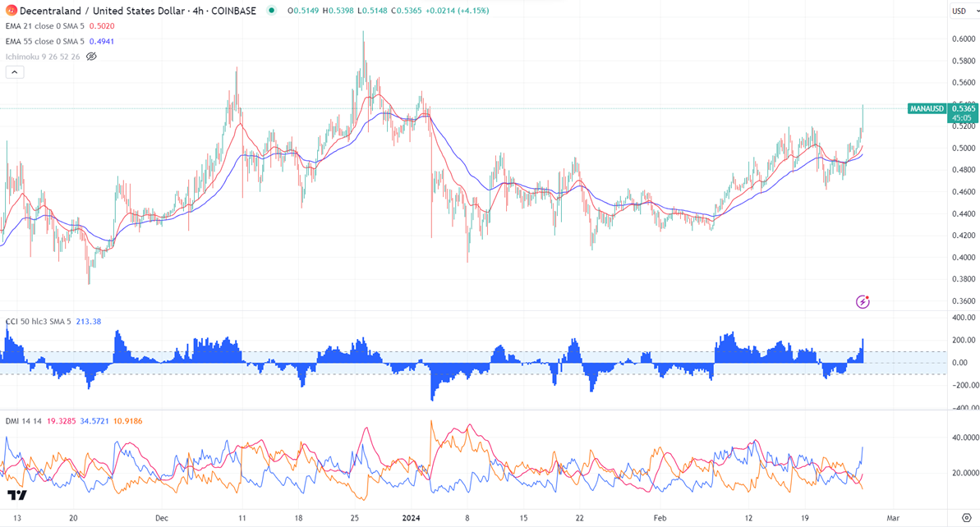Click the 40.0000 DMI axis label

pyautogui.click(x=964, y=438)
